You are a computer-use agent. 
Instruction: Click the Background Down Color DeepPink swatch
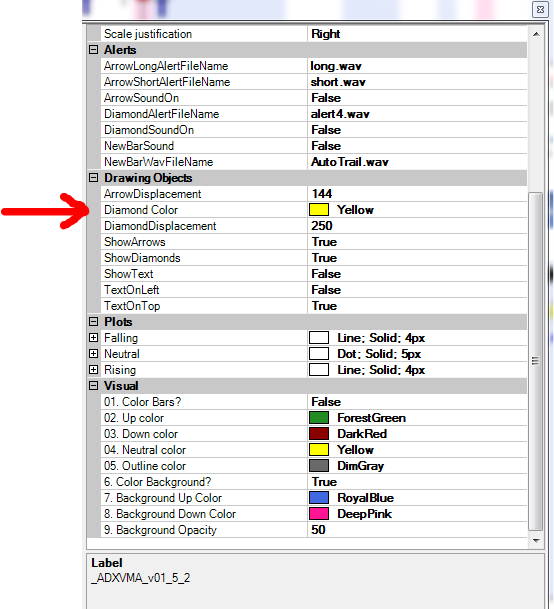319,513
